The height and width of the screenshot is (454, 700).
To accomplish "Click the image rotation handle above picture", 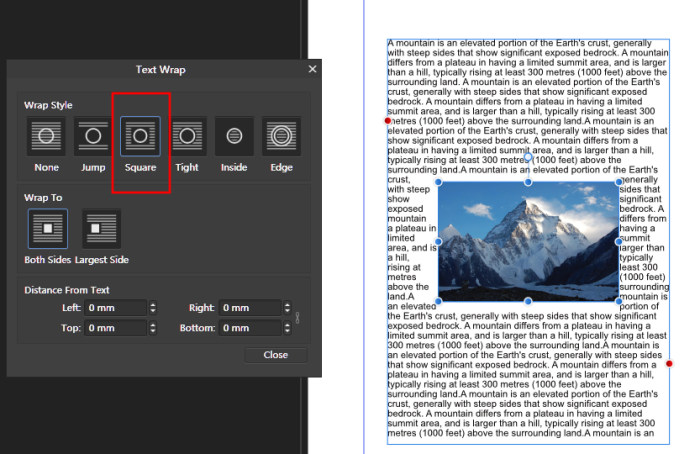I will 528,157.
